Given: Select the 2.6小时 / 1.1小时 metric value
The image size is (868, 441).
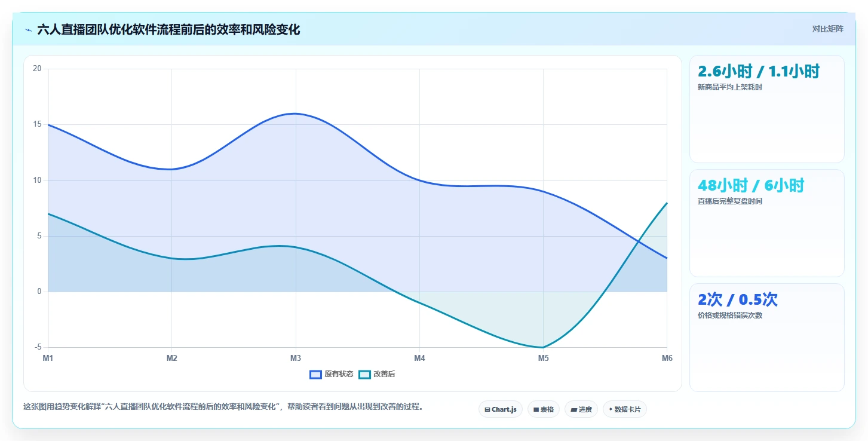Looking at the screenshot, I should [759, 72].
